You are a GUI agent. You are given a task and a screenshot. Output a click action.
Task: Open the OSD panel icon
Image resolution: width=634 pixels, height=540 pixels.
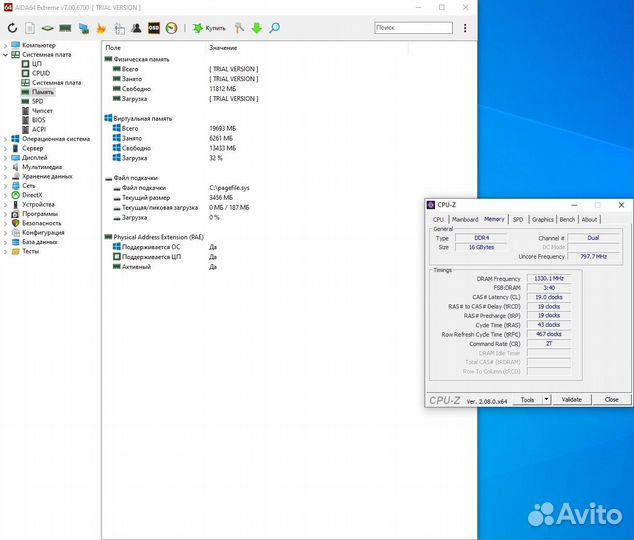click(x=154, y=28)
